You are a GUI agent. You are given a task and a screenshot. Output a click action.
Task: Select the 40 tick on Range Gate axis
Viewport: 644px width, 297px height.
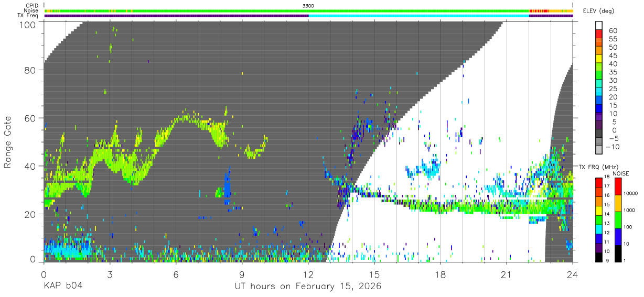[x=29, y=166]
